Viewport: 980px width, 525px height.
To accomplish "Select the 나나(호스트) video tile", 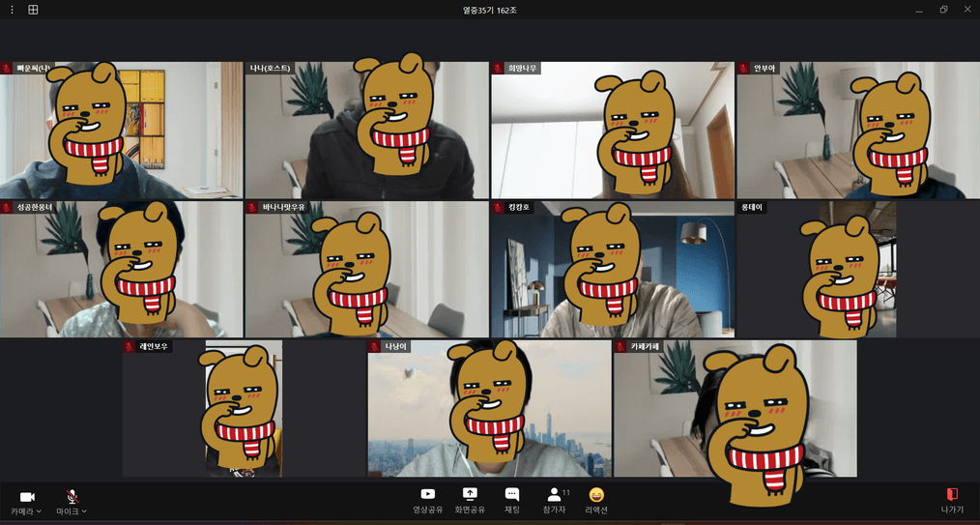I will [367, 130].
